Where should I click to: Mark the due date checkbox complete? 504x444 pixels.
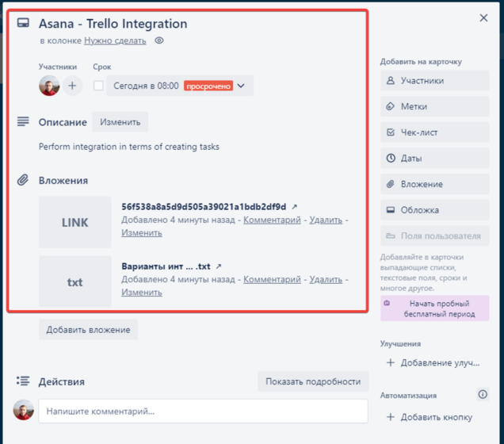click(98, 86)
